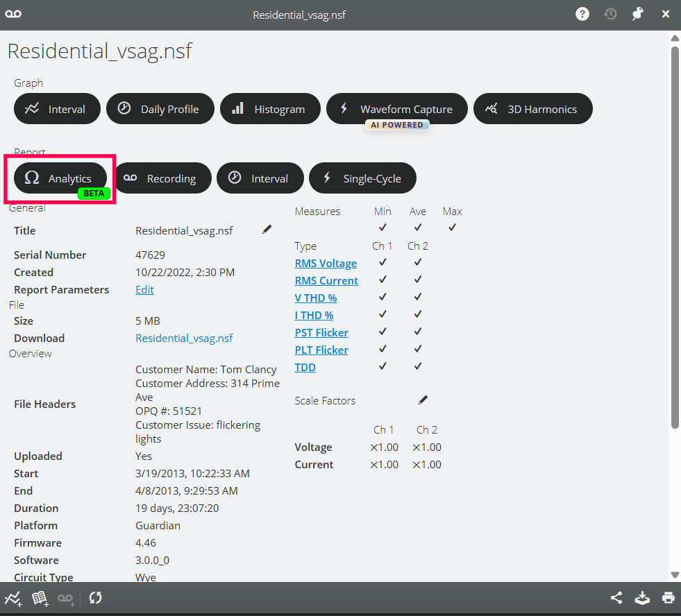
Task: Uncheck Ch 1 for RMS Voltage
Action: click(x=382, y=262)
